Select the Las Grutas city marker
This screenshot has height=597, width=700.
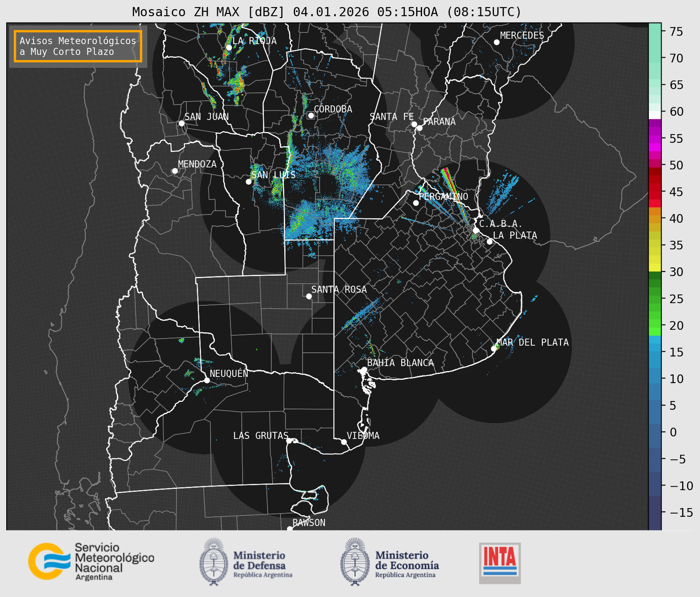[x=289, y=440]
